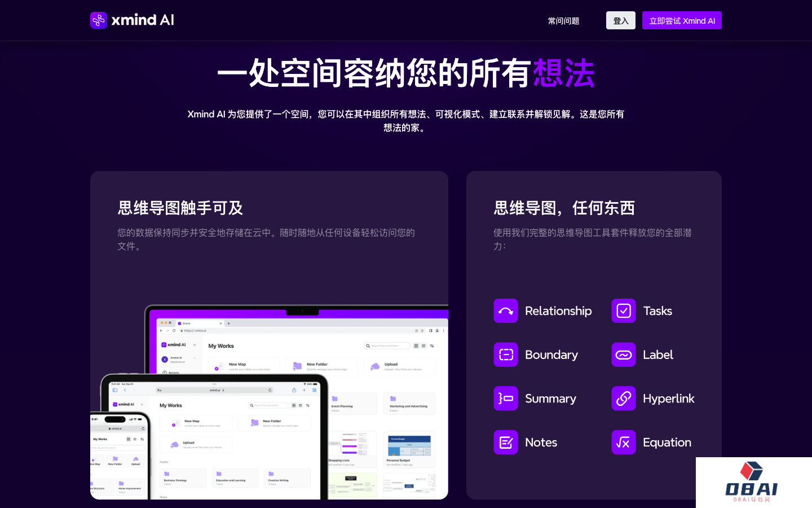The image size is (812, 508).
Task: Click the Xmind AI logo icon
Action: click(x=99, y=20)
